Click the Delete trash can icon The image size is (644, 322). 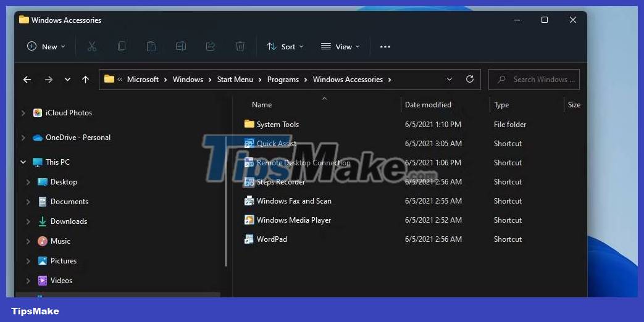point(240,46)
